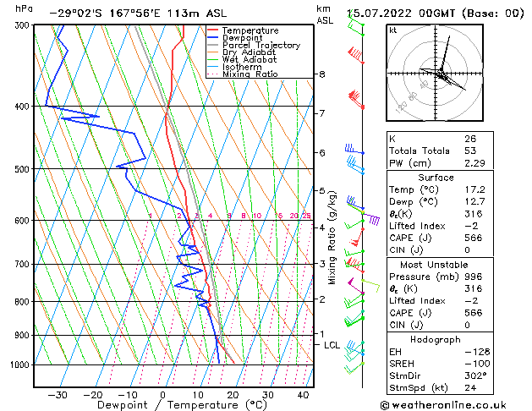This screenshot has height=411, width=532.
Task: Click the StmDir value 302°
Action: tap(475, 375)
